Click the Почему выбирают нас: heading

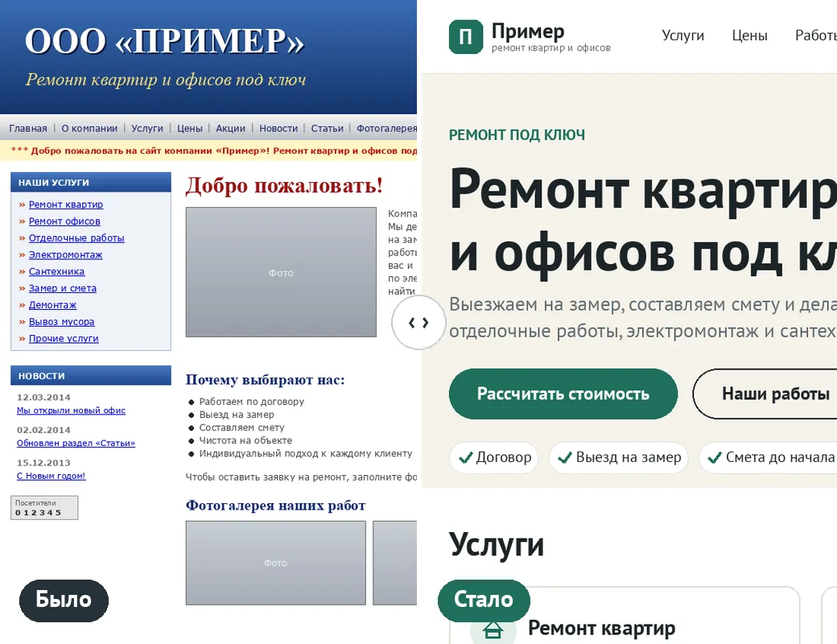(266, 380)
